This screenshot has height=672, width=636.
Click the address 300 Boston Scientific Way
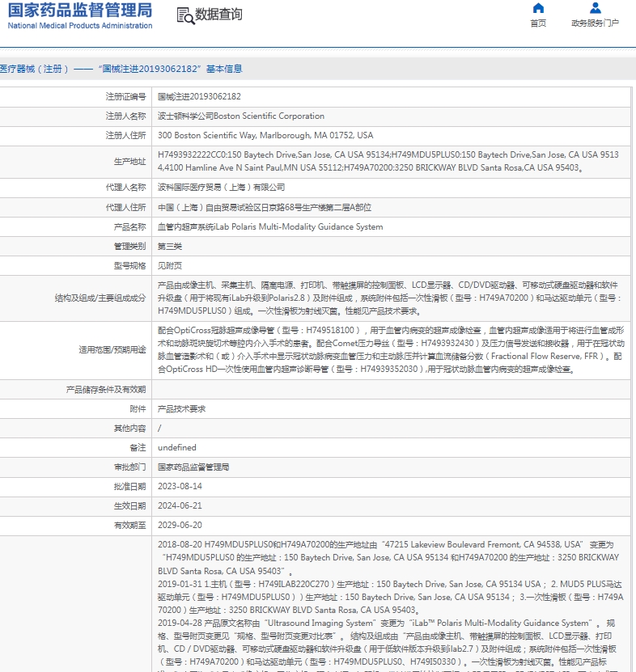265,135
